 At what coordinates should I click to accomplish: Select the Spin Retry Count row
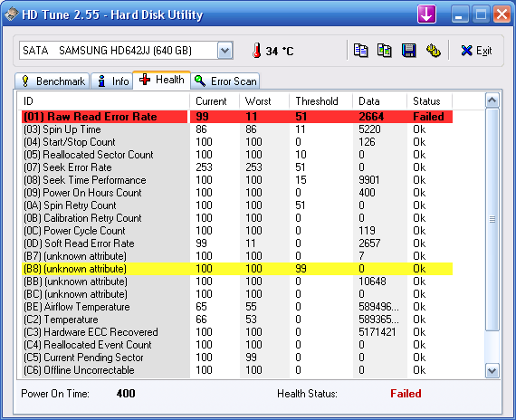tap(237, 205)
